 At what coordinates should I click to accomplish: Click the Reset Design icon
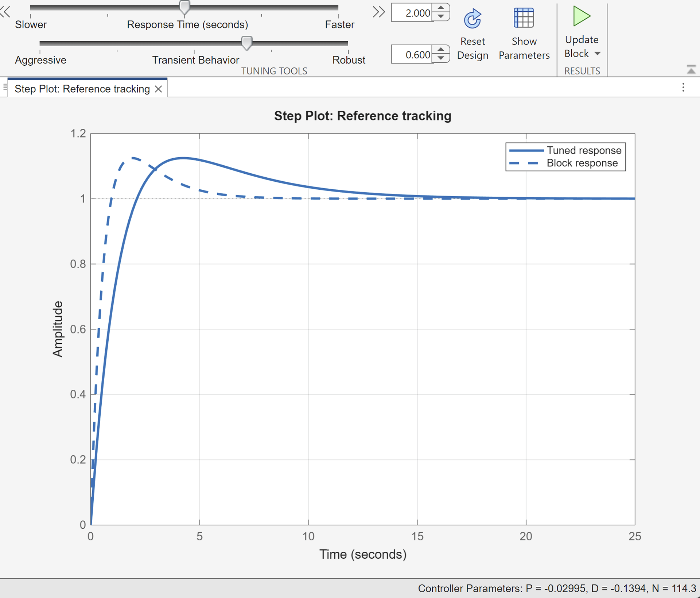(472, 18)
